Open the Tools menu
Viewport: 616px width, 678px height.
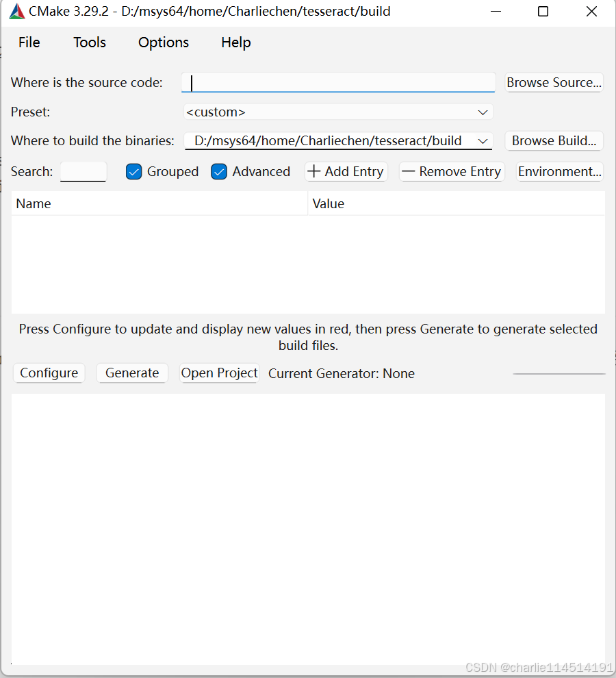(x=90, y=42)
